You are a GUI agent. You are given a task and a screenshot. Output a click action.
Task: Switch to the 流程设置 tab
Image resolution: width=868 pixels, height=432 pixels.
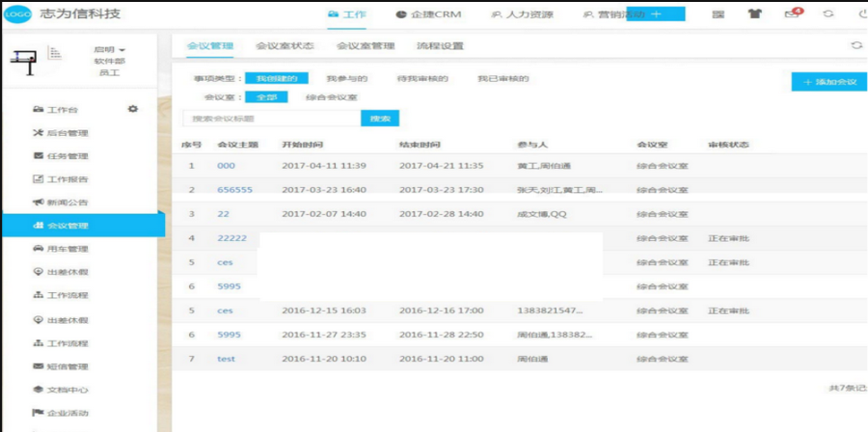coord(440,45)
